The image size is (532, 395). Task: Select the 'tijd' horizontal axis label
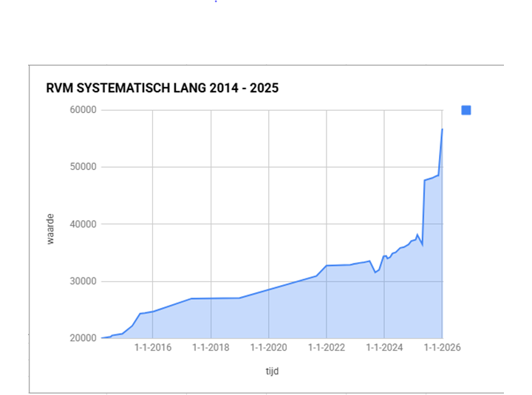point(270,371)
